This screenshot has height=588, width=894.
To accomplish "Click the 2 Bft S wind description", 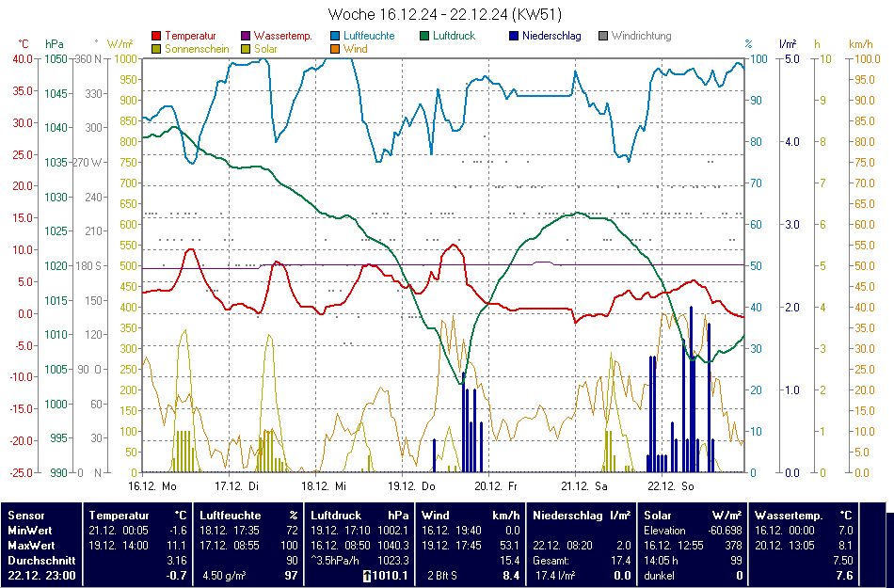I will [442, 576].
